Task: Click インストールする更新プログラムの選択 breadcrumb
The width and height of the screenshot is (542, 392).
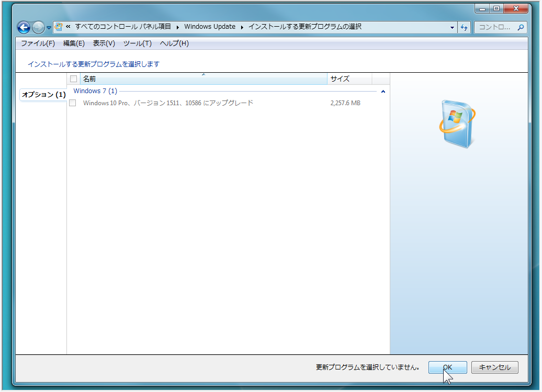Action: [x=305, y=27]
